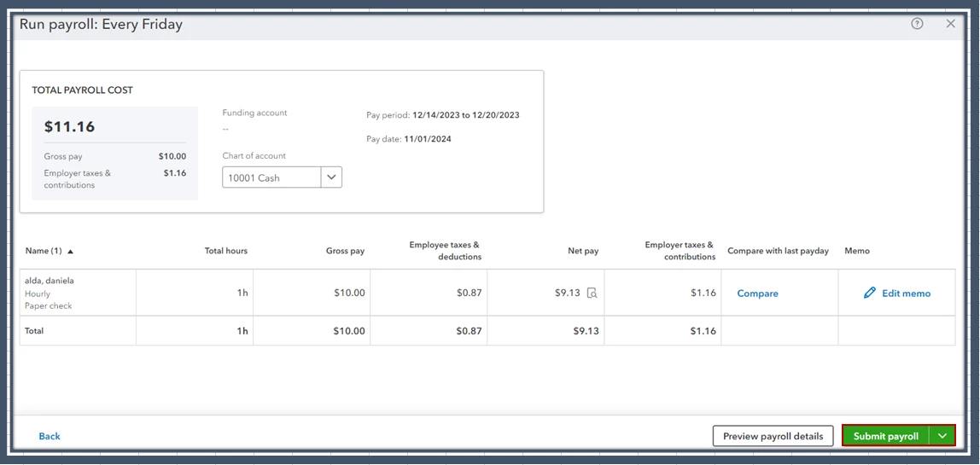Click the Edit memo link
This screenshot has height=465, width=980.
[x=907, y=294]
